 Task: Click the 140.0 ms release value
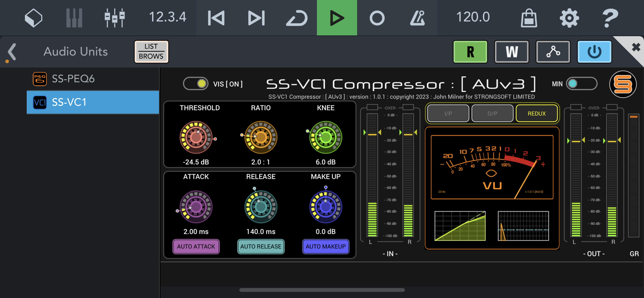(261, 232)
